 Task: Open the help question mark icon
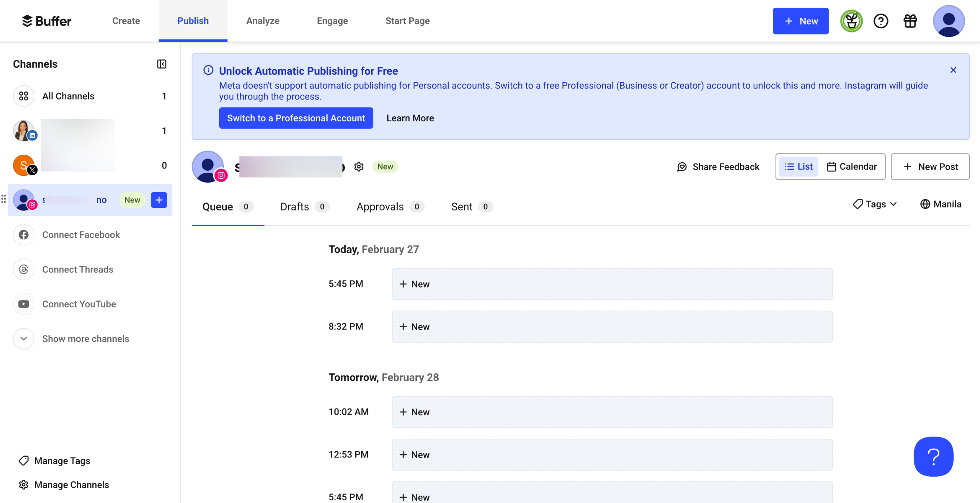[x=880, y=21]
